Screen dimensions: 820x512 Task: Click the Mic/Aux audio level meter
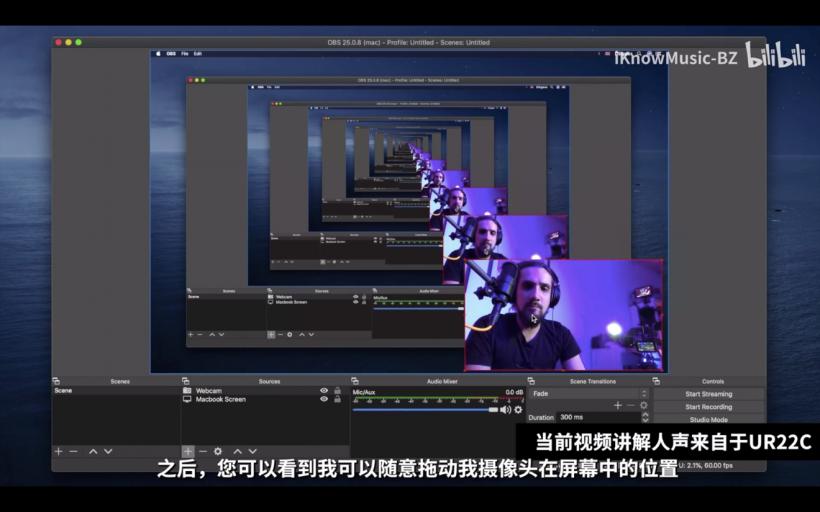point(438,400)
